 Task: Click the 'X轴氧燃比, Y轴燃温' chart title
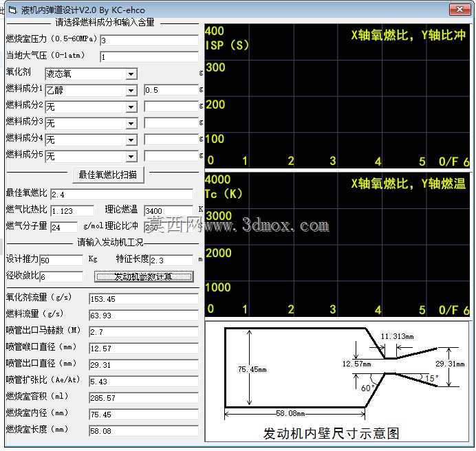(409, 184)
